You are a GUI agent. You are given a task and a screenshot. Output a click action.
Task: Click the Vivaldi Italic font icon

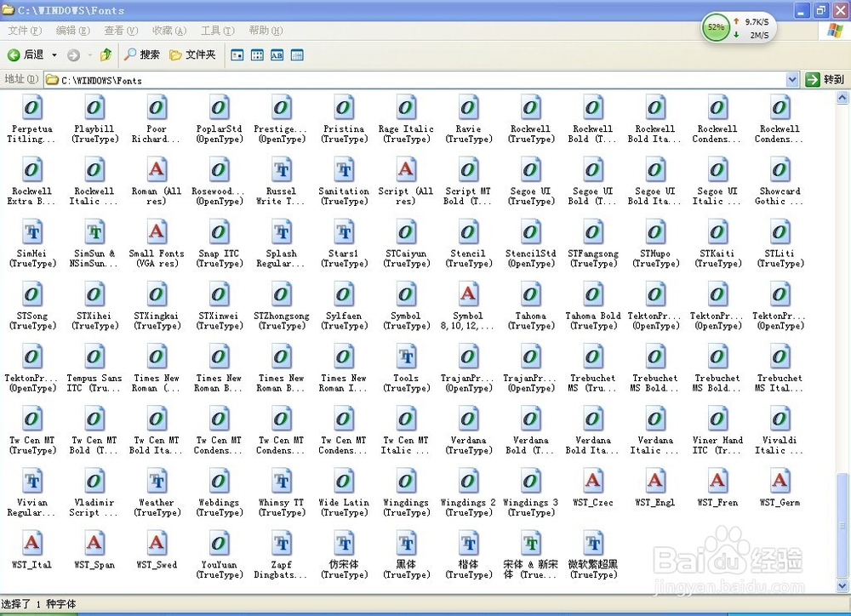point(780,419)
